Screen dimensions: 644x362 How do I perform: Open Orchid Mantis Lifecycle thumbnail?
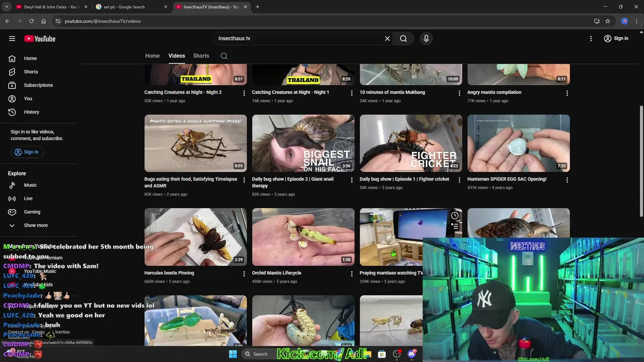303,237
